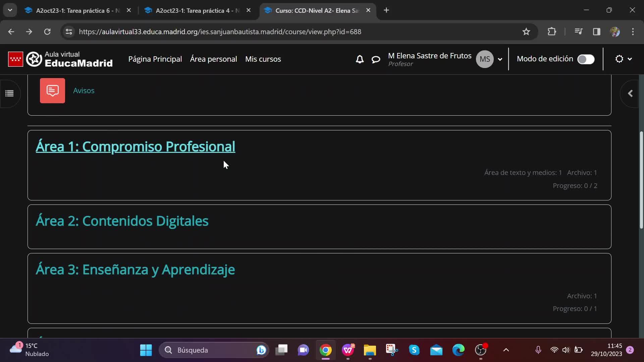Open Área 1: Compromiso Profesional link

click(x=135, y=146)
